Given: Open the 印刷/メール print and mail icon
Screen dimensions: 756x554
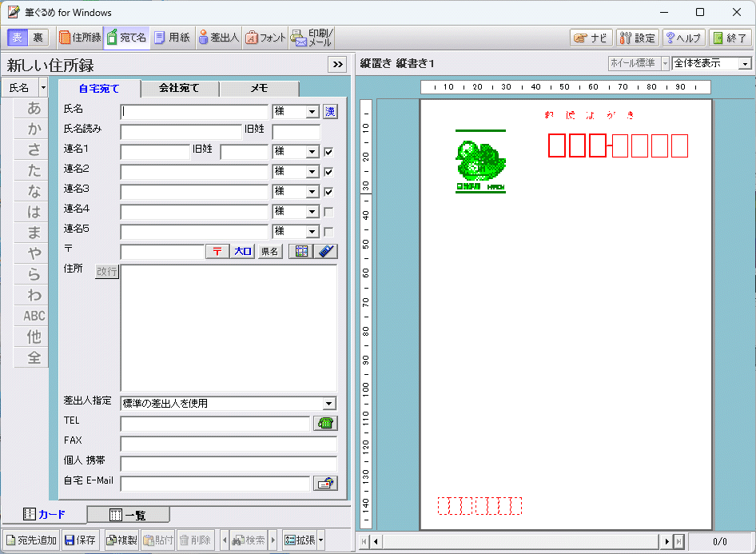Looking at the screenshot, I should (x=312, y=38).
